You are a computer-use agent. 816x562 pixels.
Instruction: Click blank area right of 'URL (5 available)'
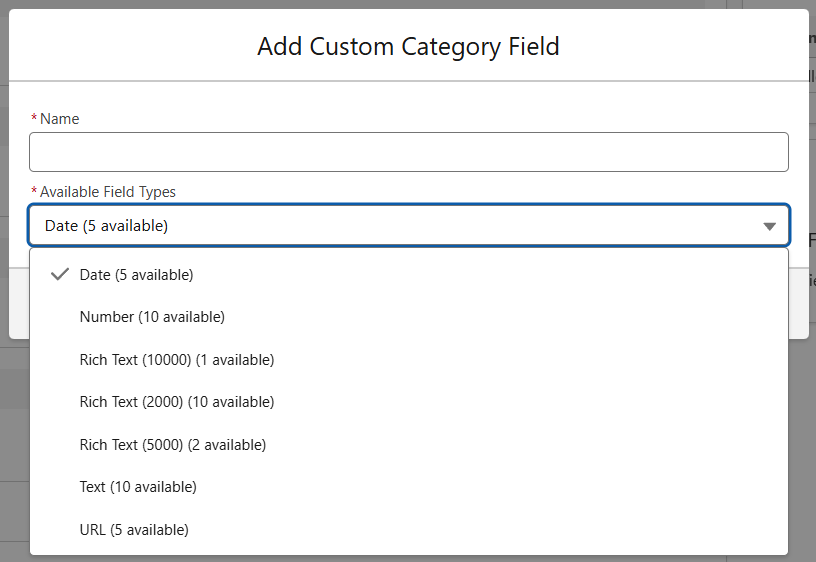point(500,529)
